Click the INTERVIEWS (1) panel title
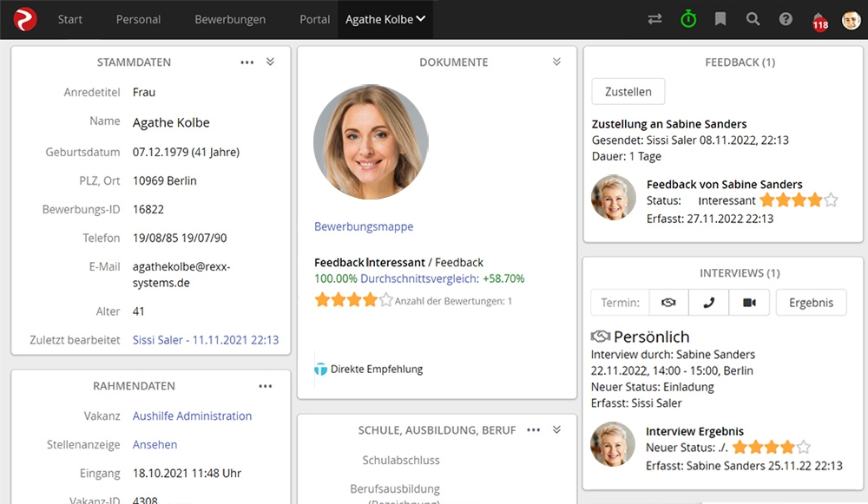 coord(740,272)
